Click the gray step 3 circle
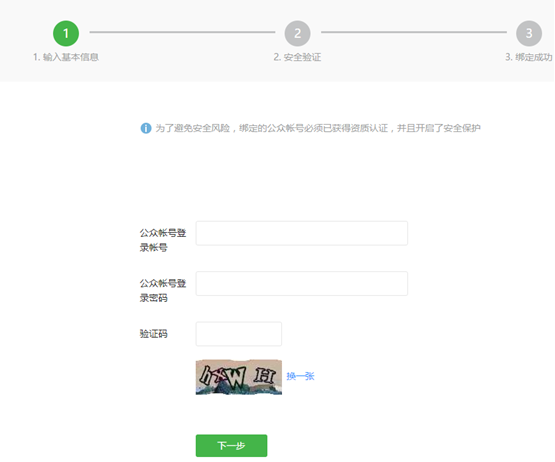 coord(529,33)
